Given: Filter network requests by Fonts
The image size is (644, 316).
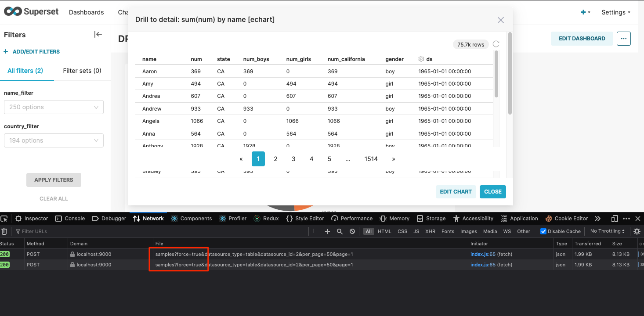Looking at the screenshot, I should click(x=448, y=231).
